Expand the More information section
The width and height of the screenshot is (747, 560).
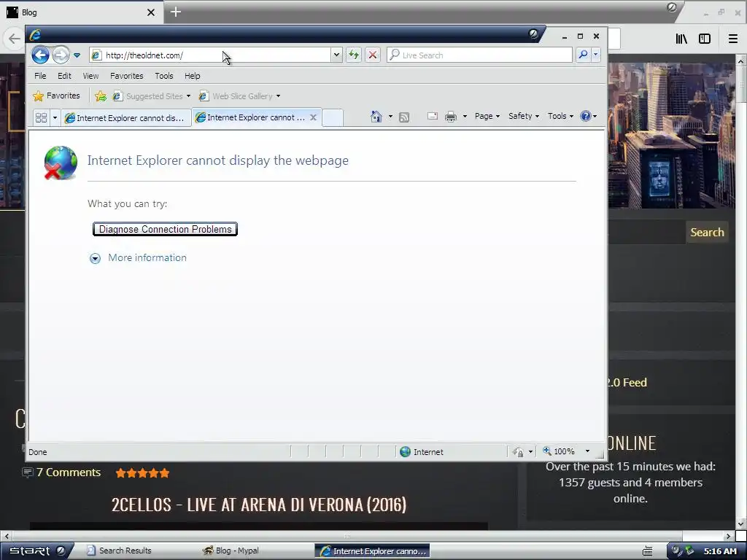[96, 258]
